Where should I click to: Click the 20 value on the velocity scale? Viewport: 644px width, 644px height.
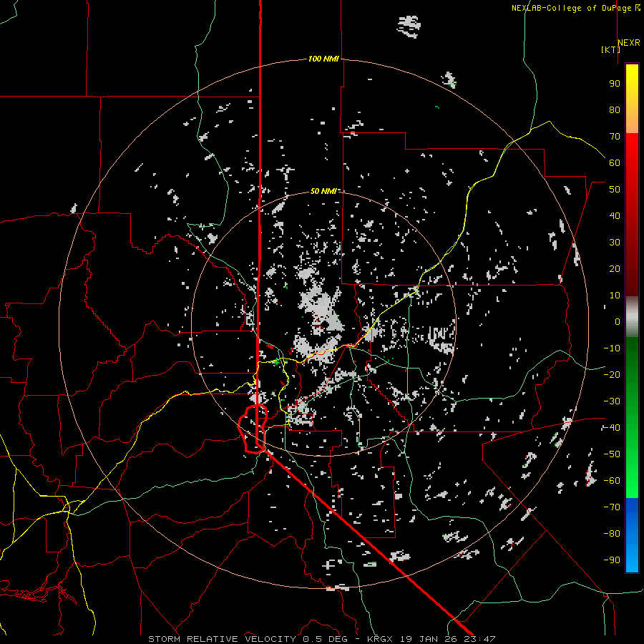(615, 269)
